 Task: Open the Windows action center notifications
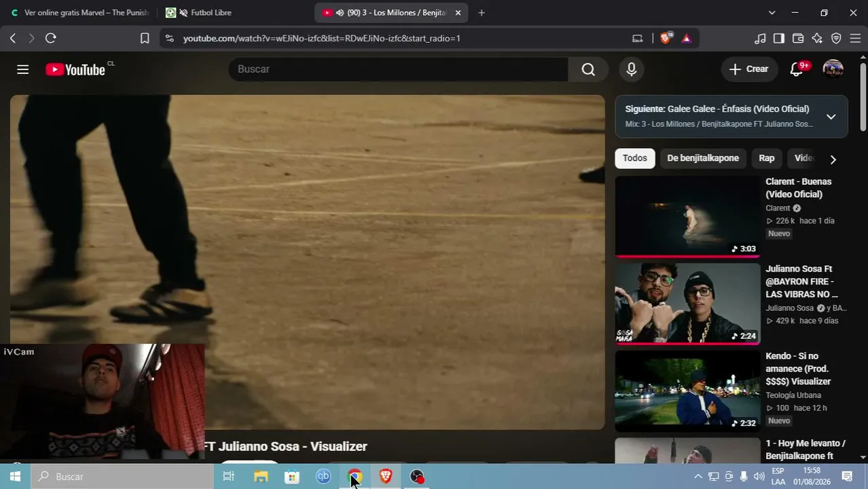[847, 476]
